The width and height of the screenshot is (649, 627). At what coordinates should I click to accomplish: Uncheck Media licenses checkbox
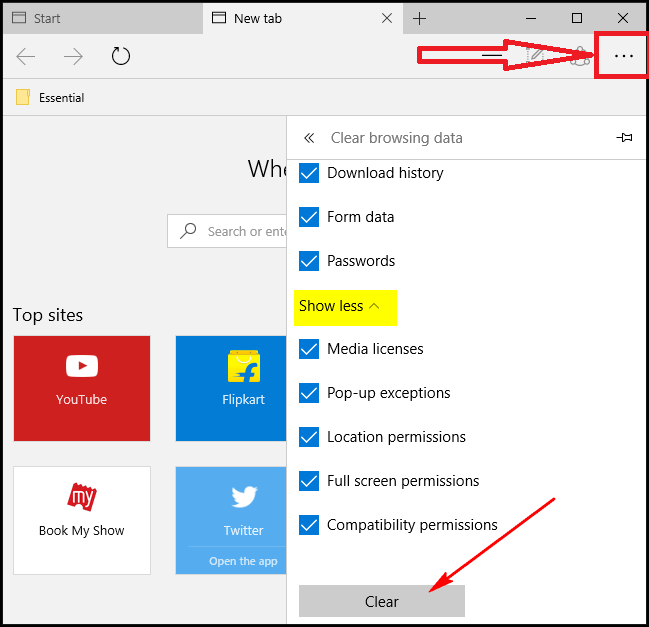309,349
